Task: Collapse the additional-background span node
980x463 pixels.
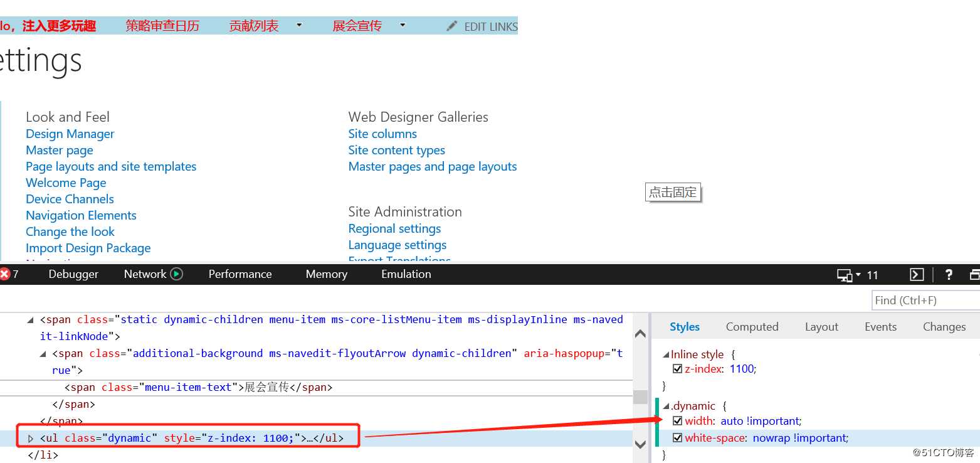Action: click(43, 354)
